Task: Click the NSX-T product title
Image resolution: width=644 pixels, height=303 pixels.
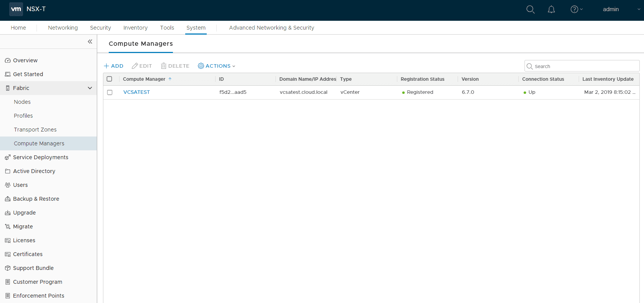Action: 36,9
